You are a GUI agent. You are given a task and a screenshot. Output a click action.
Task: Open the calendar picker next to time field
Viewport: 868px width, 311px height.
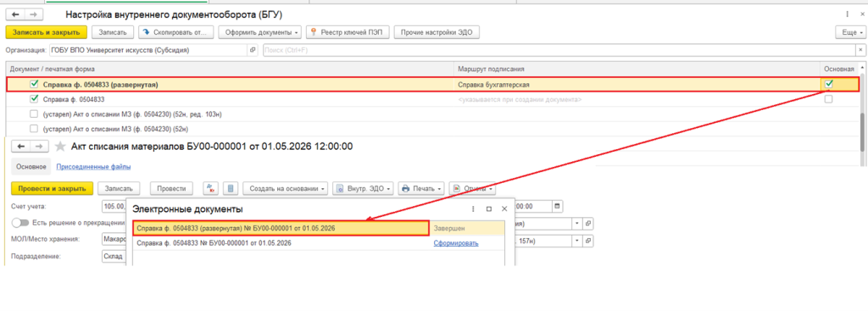[558, 206]
